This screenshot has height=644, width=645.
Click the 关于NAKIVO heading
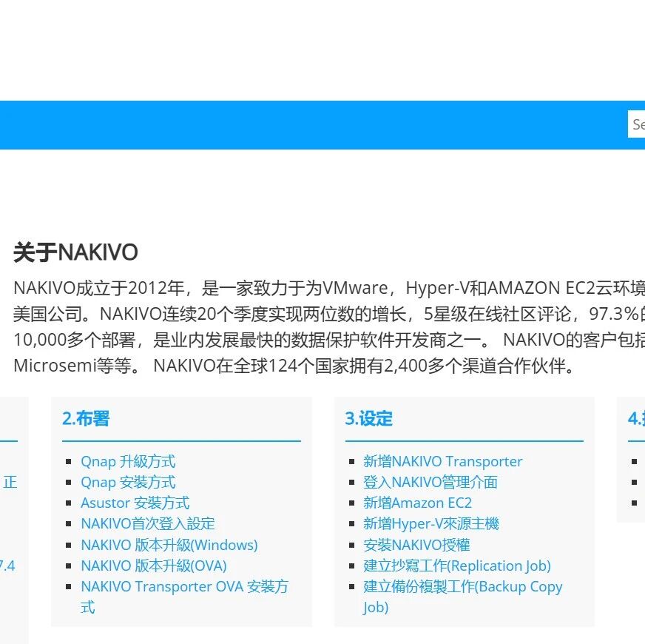(x=75, y=252)
